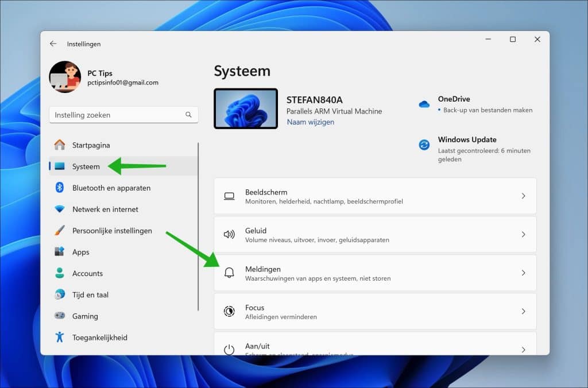Open the Beeldscherm settings row
The height and width of the screenshot is (388, 588).
pyautogui.click(x=375, y=196)
